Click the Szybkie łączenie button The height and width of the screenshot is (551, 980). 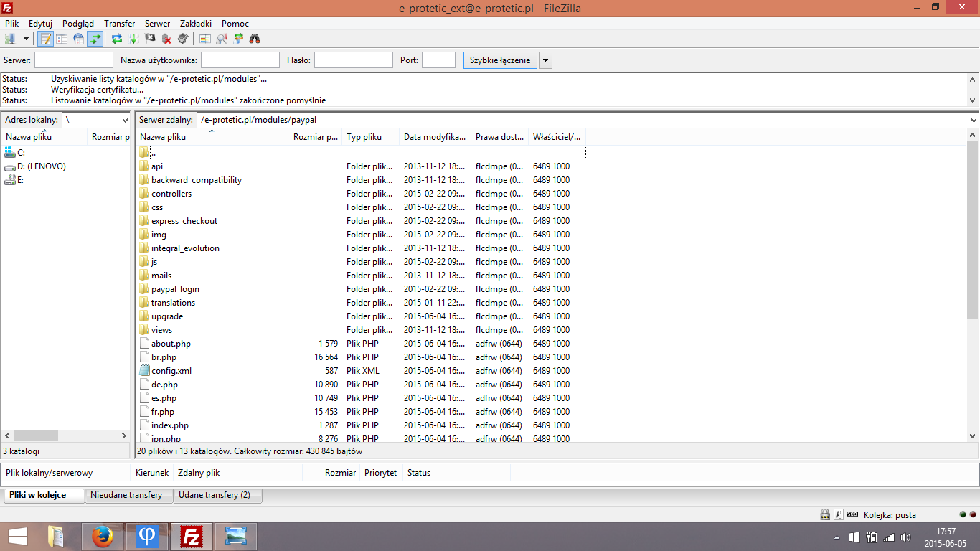click(x=500, y=60)
